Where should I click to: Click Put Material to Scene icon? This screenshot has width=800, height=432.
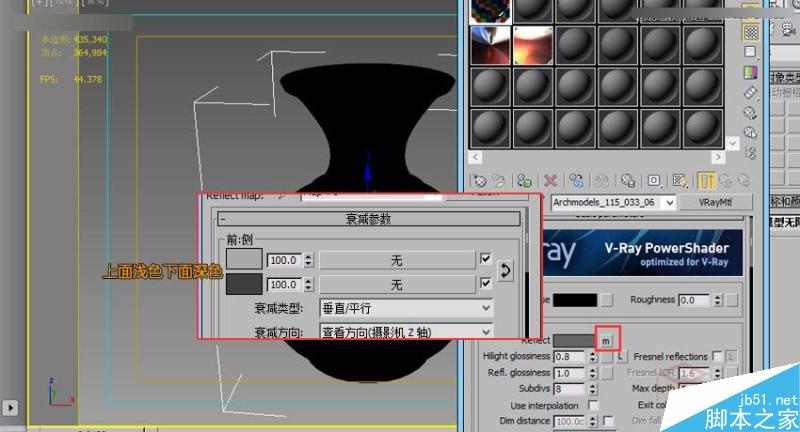pyautogui.click(x=498, y=181)
